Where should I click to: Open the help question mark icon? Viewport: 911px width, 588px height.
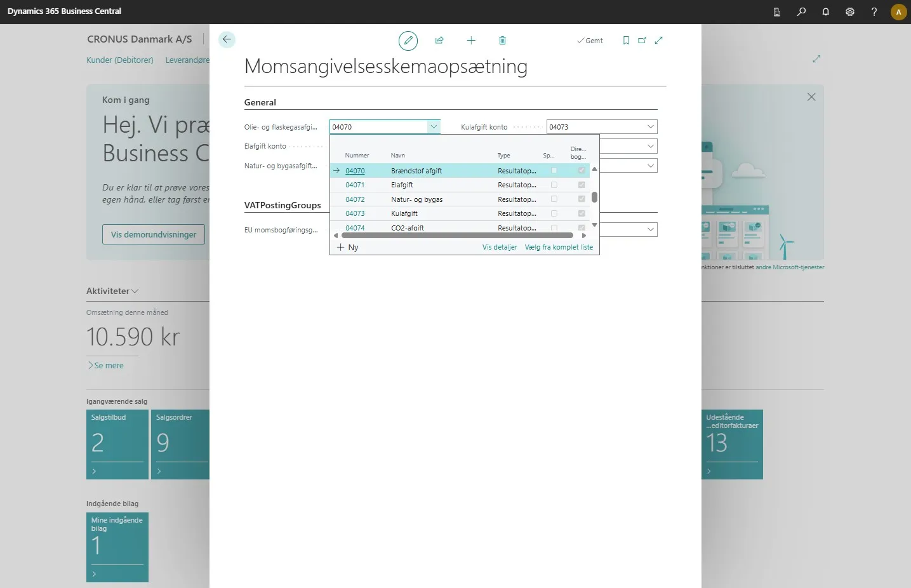pyautogui.click(x=874, y=12)
